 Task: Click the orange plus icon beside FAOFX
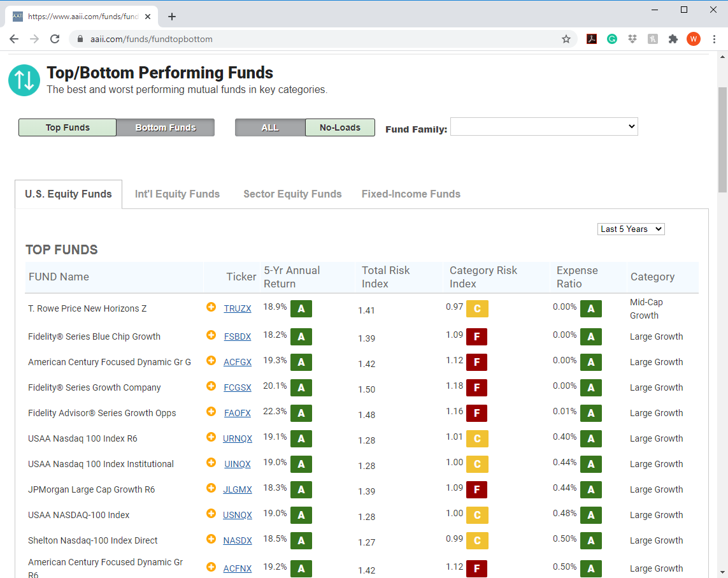211,411
